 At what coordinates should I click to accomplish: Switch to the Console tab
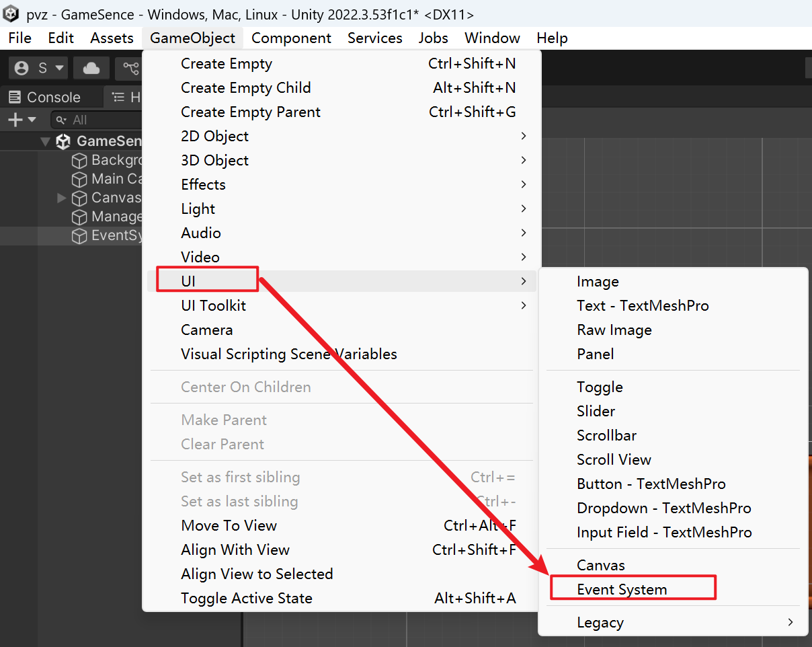[45, 98]
